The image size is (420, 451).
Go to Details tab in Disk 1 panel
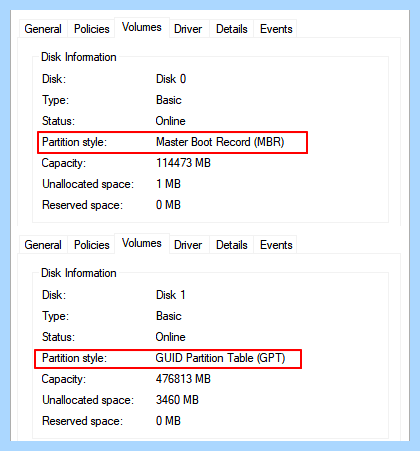pos(232,245)
